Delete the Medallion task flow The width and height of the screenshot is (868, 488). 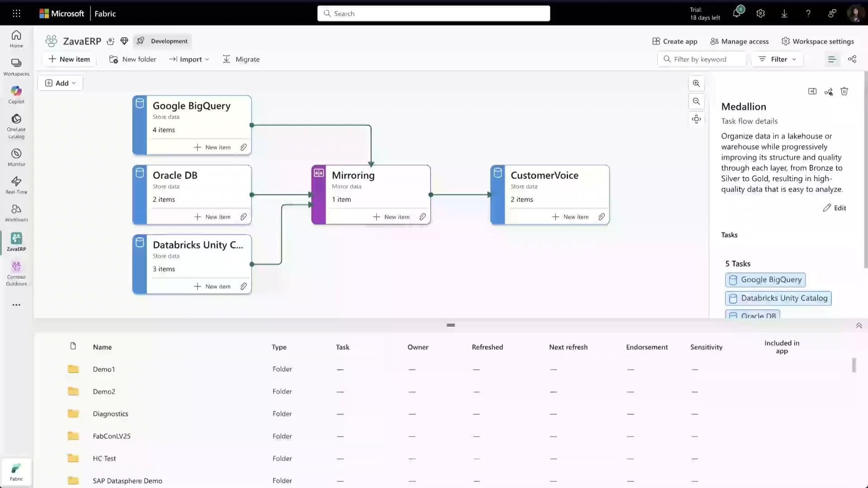tap(844, 92)
